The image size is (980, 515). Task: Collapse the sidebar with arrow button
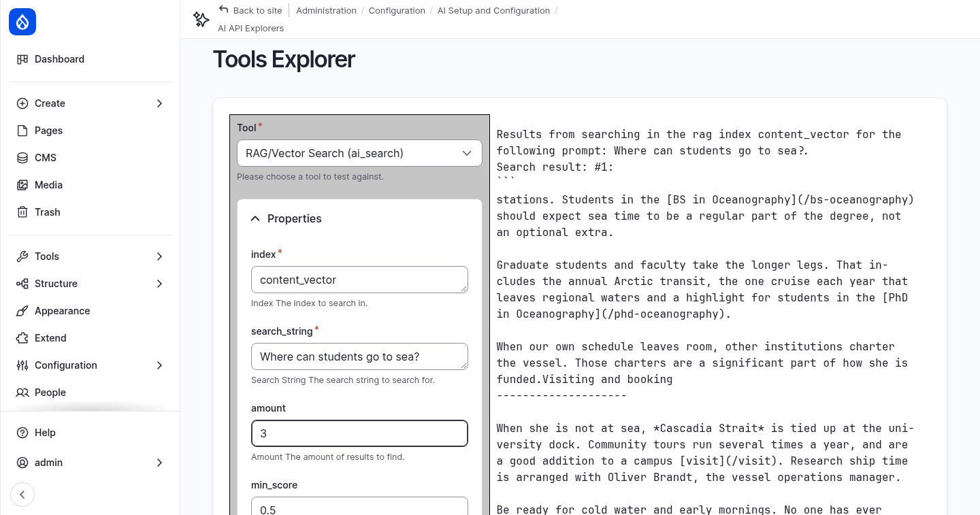coord(22,495)
